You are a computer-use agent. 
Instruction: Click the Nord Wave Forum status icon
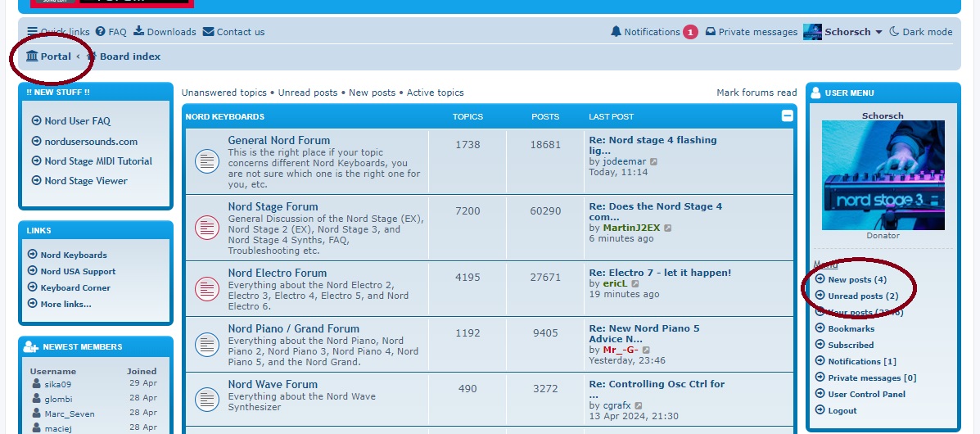pyautogui.click(x=207, y=400)
